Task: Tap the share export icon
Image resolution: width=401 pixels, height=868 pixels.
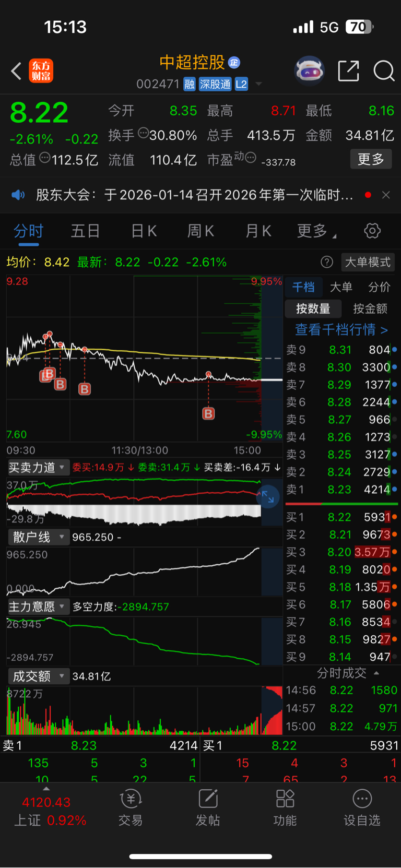Action: 348,71
